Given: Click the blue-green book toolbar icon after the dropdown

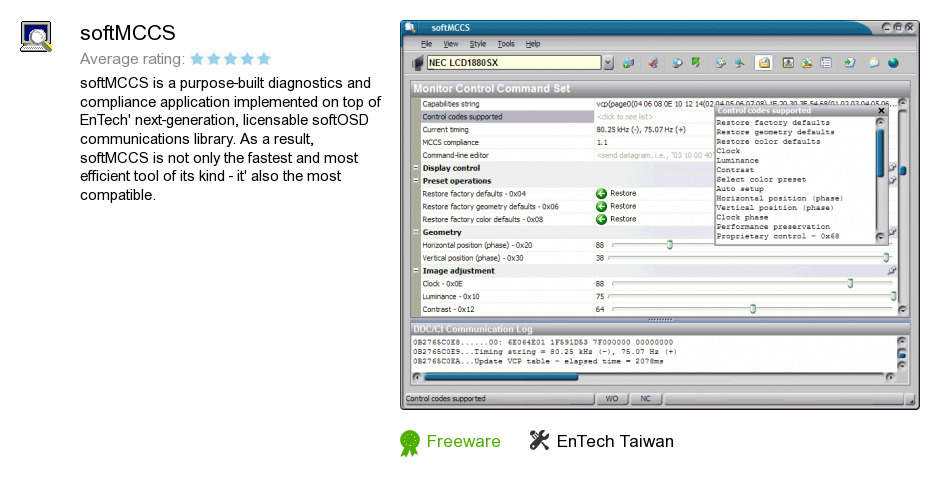Looking at the screenshot, I should pyautogui.click(x=628, y=62).
